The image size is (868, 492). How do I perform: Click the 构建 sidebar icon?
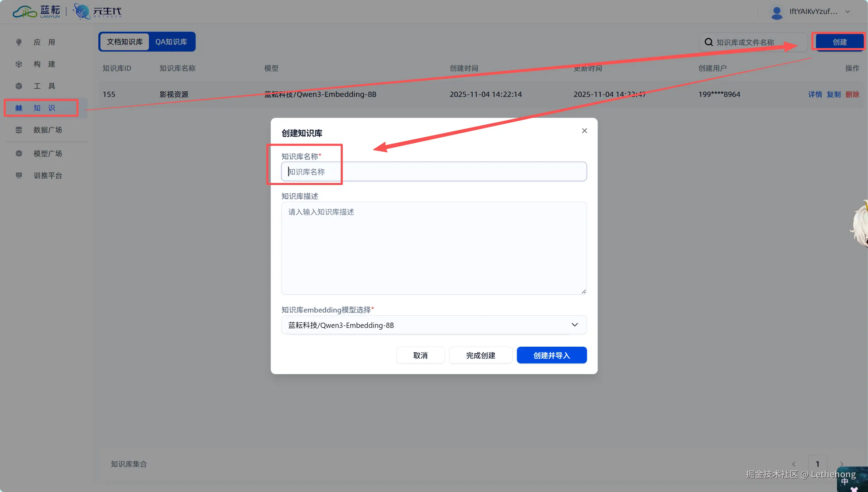pyautogui.click(x=19, y=64)
